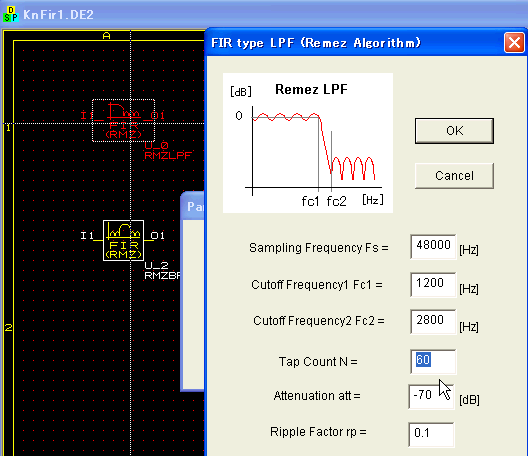Screen dimensions: 528x456
Task: Select the Attenuation att field
Action: click(431, 396)
